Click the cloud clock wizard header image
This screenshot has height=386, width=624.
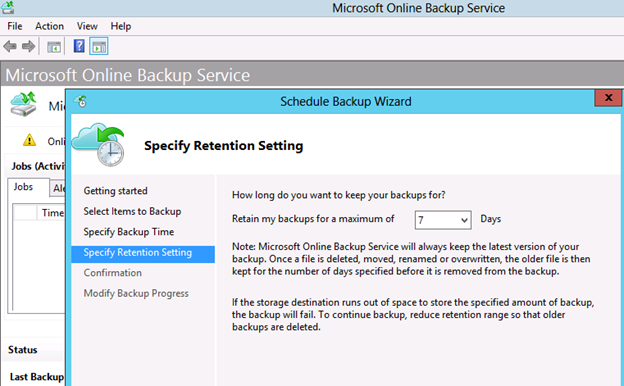tap(99, 145)
